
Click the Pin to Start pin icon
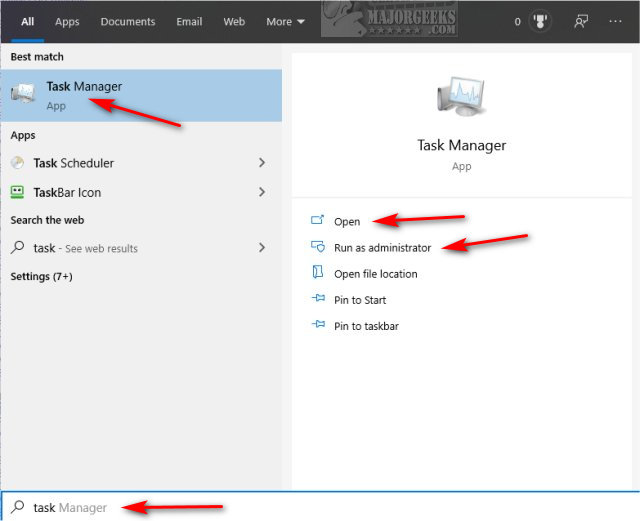point(318,298)
